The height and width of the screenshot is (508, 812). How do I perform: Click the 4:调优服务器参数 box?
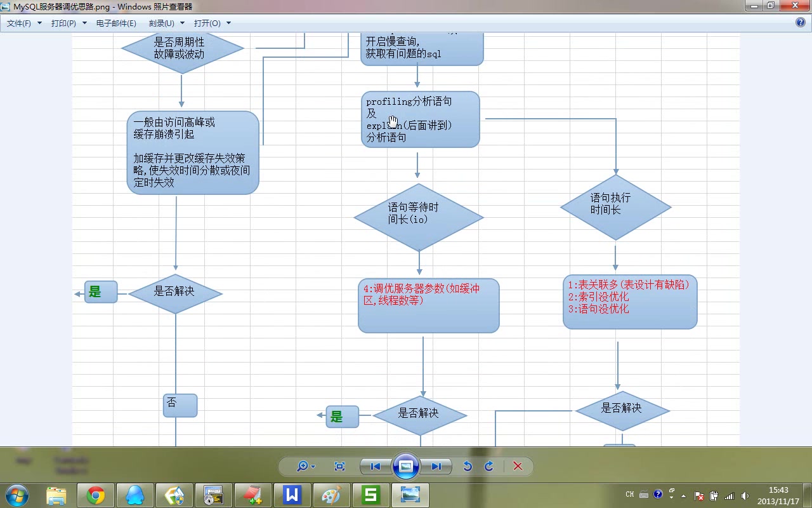point(429,305)
